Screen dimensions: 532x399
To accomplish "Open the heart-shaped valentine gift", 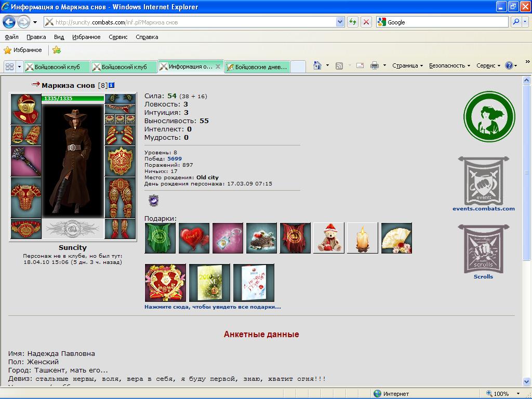I will pos(165,283).
